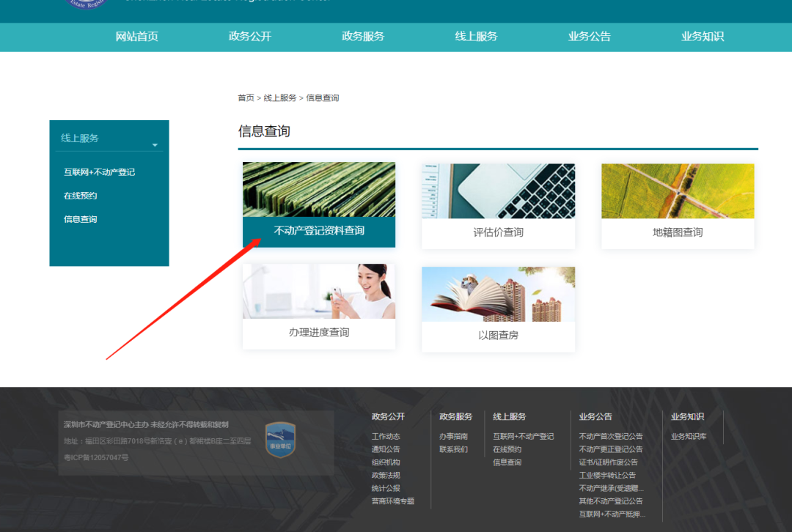The image size is (792, 532).
Task: Open footer link 信息查询
Action: click(507, 462)
